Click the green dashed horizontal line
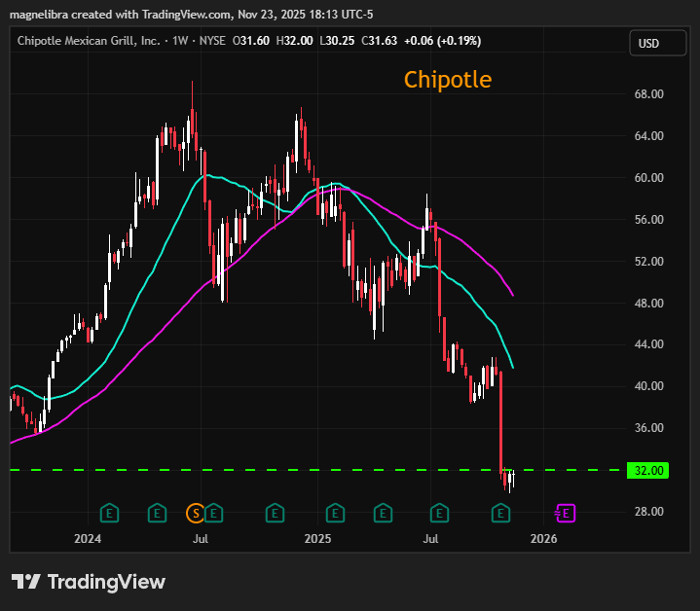 (x=313, y=470)
